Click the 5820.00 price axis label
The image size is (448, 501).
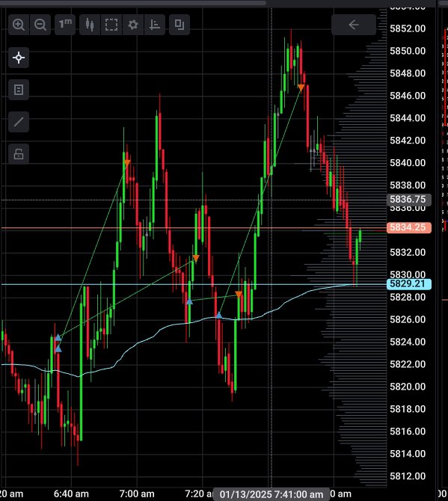click(x=408, y=387)
